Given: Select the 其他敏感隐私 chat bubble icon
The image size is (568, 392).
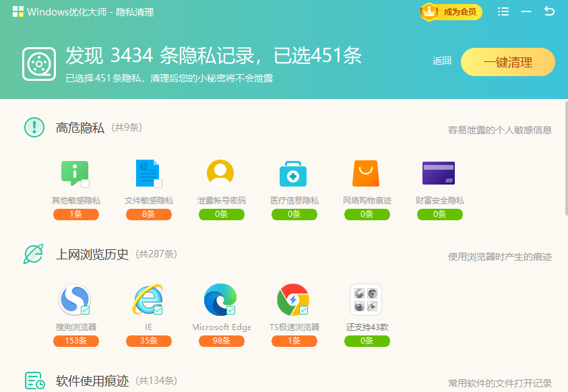Looking at the screenshot, I should pyautogui.click(x=75, y=173).
